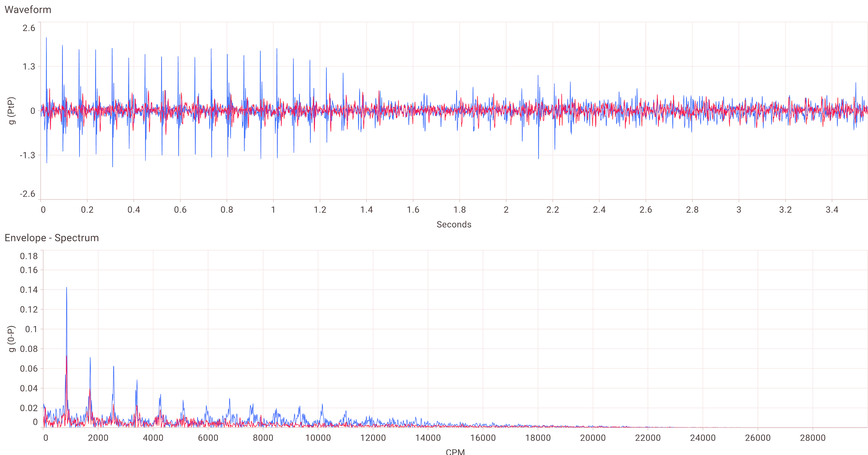Click the g (0-P) y-axis label
868x455 pixels.
click(x=12, y=339)
